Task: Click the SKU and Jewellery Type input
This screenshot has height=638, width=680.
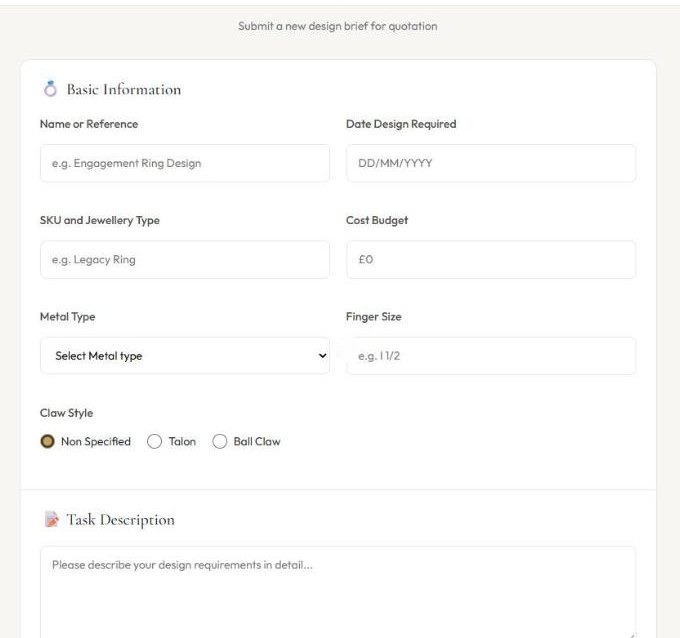Action: (185, 260)
